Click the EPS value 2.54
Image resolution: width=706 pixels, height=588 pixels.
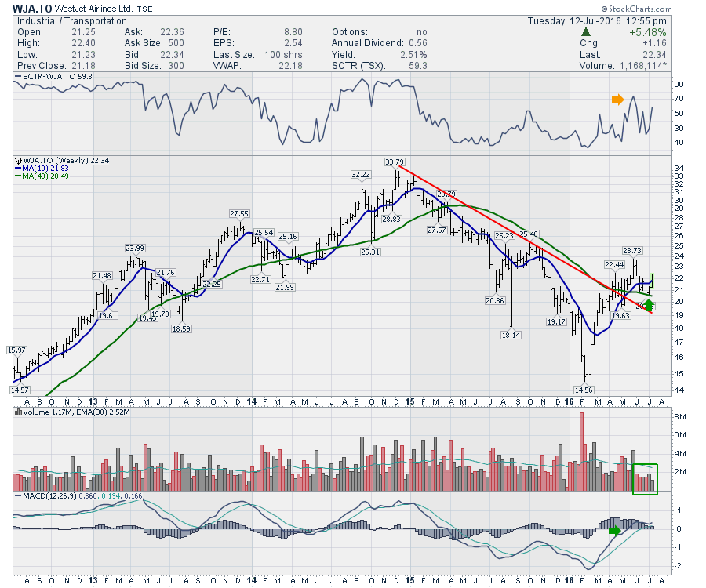coord(293,43)
